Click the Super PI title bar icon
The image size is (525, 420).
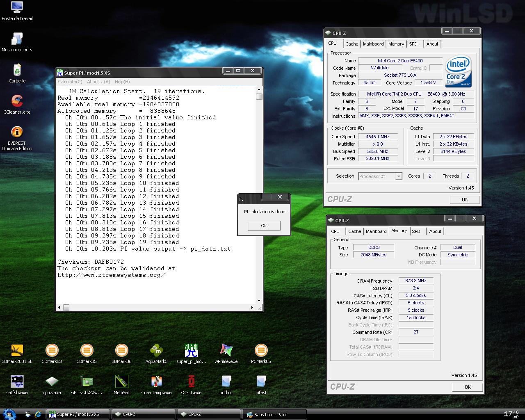(x=60, y=73)
